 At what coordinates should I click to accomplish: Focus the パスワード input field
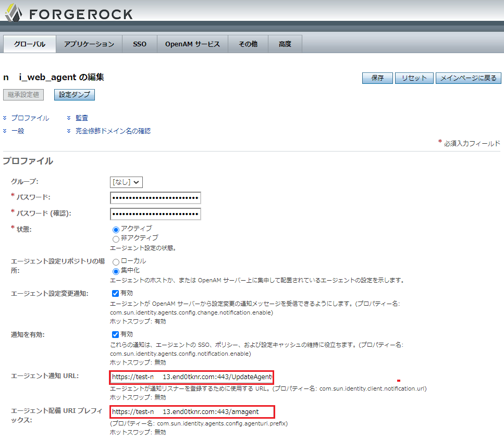coord(155,198)
